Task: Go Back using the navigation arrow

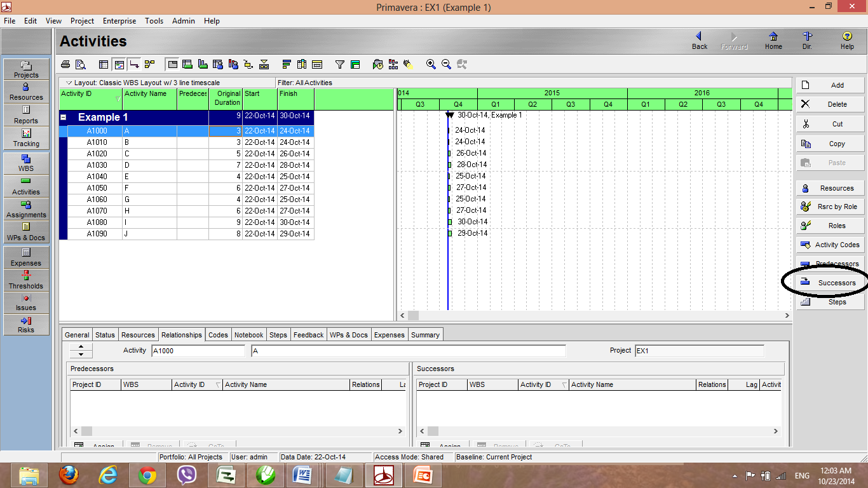Action: [x=699, y=41]
